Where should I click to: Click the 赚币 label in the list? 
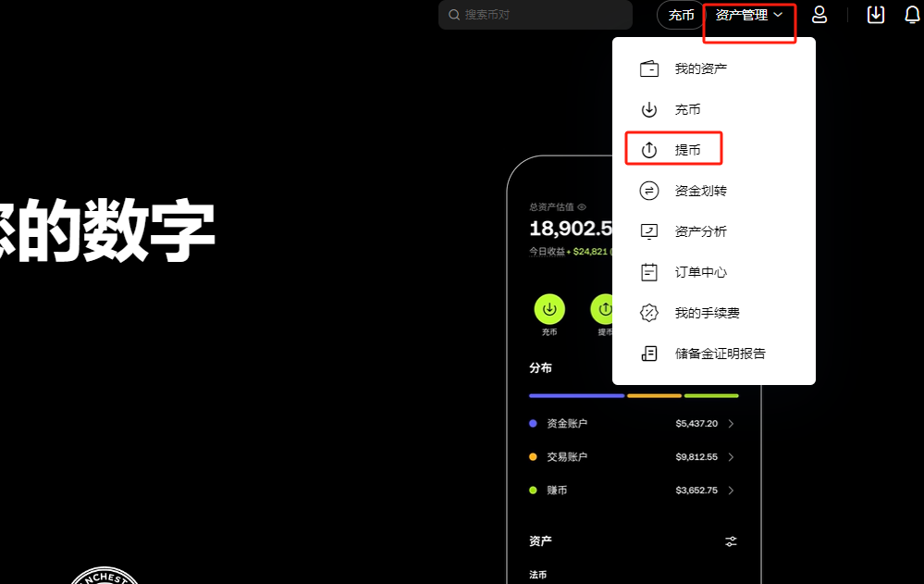[557, 491]
